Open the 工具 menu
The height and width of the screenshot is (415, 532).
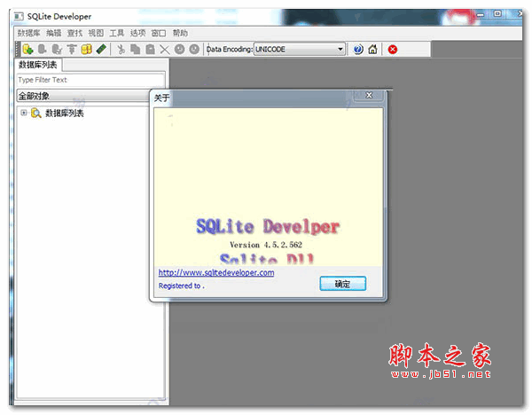(117, 33)
